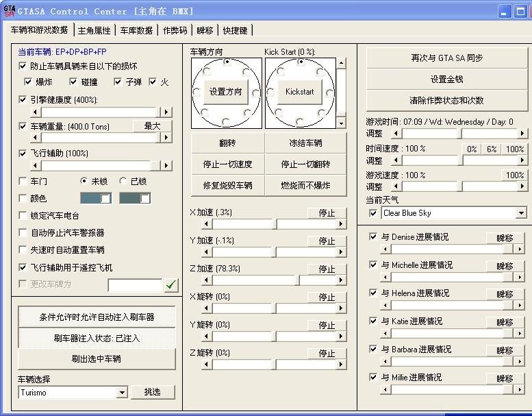
Task: Select top direction radio in 车辆方向 dial
Action: [227, 62]
